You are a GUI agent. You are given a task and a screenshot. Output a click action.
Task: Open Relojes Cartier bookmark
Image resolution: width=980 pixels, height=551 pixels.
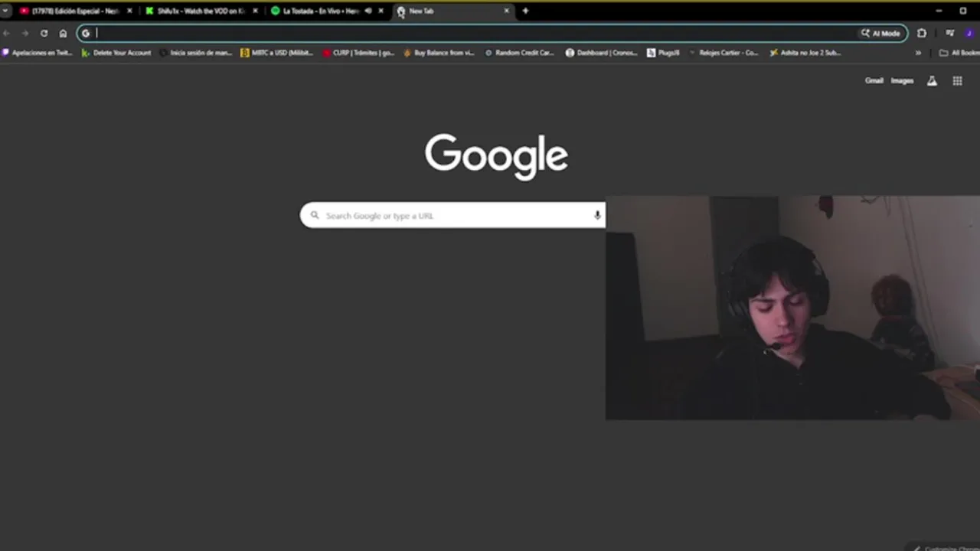click(724, 53)
